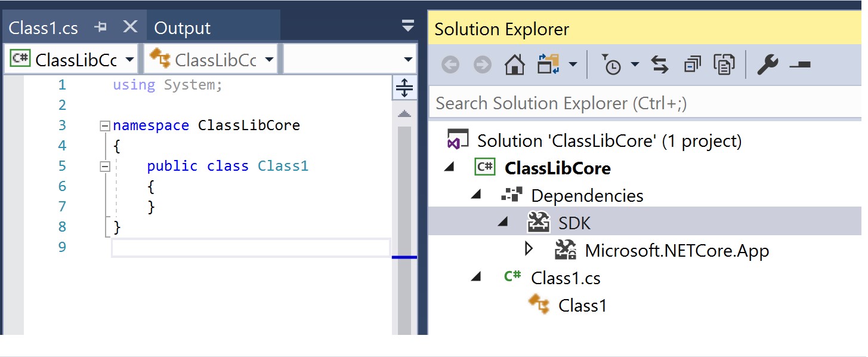Switch to the Output tab
868x357 pixels.
(182, 28)
